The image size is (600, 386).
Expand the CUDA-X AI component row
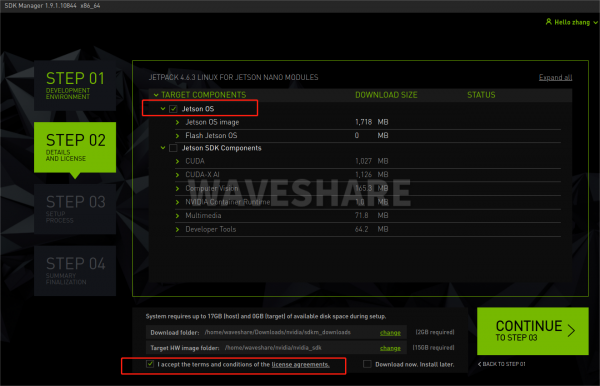pos(177,175)
